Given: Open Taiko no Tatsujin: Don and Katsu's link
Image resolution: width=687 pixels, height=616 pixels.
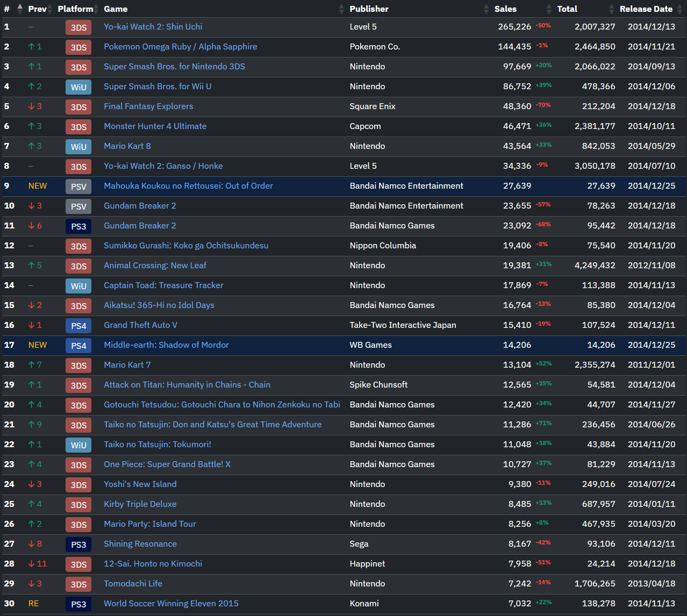Looking at the screenshot, I should coord(213,424).
